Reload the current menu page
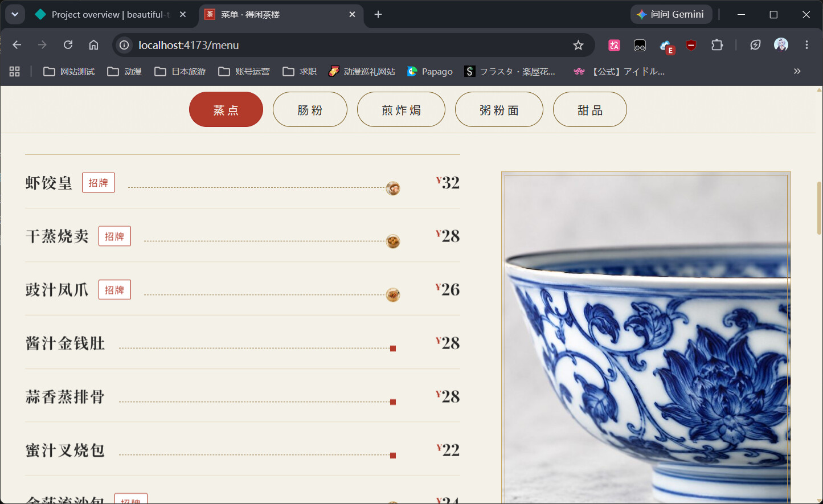 [68, 45]
